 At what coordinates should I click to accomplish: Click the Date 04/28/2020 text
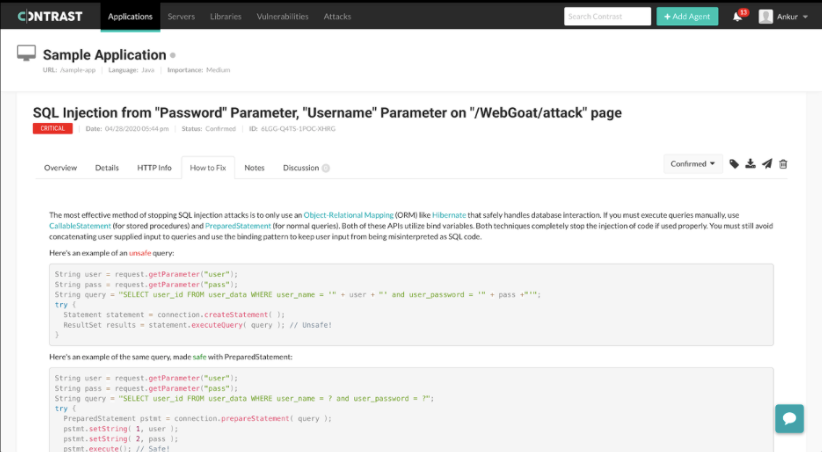tap(127, 129)
